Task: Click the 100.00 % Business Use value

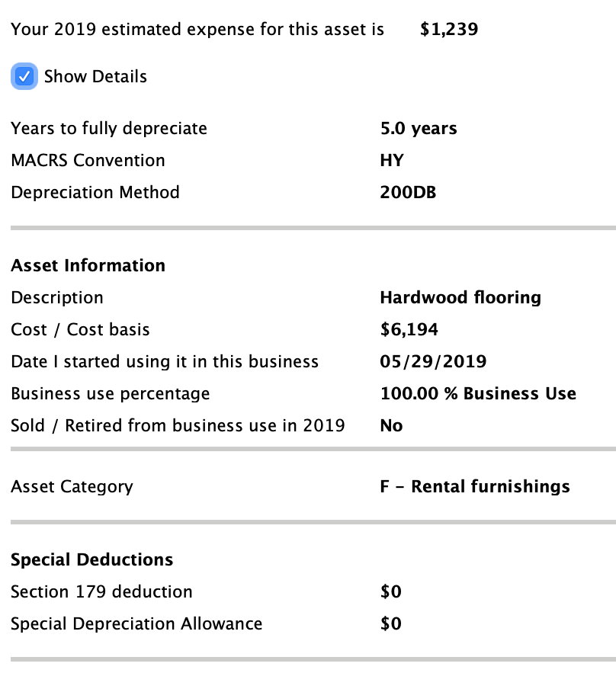Action: [x=478, y=394]
